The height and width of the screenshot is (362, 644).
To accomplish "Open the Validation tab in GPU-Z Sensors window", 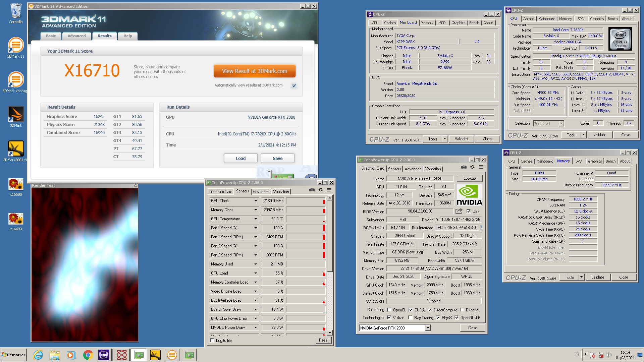I will click(x=281, y=192).
